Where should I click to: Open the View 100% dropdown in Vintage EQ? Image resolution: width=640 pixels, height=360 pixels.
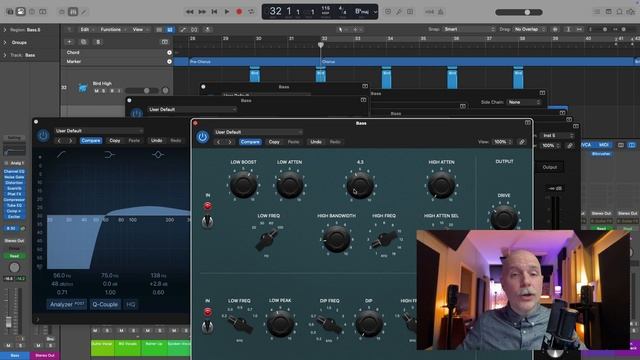502,142
